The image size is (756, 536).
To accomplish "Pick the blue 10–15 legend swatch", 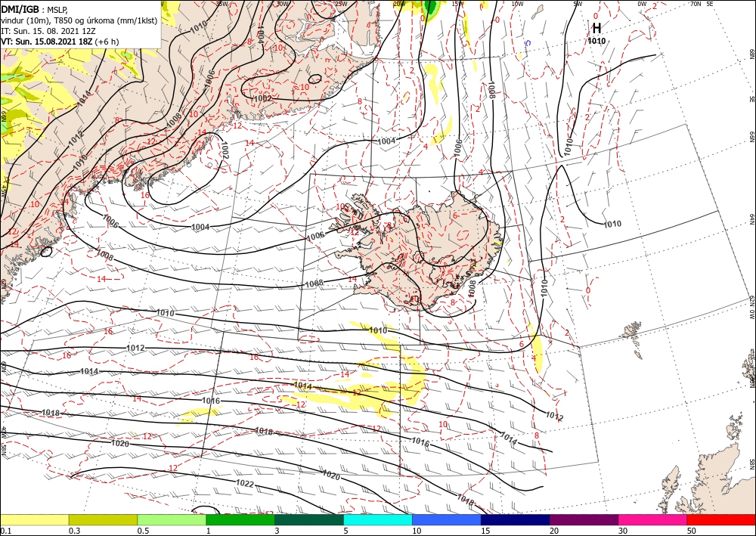I will click(x=447, y=519).
